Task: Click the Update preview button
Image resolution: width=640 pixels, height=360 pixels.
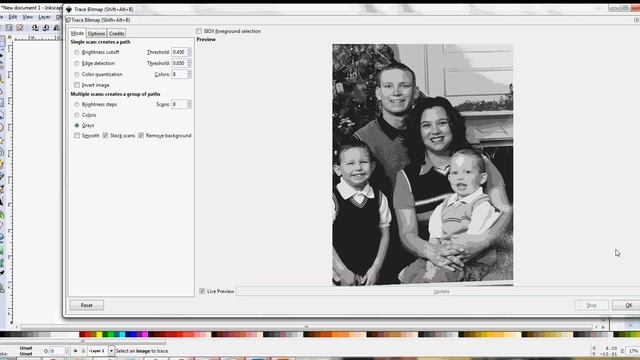Action: tap(438, 291)
